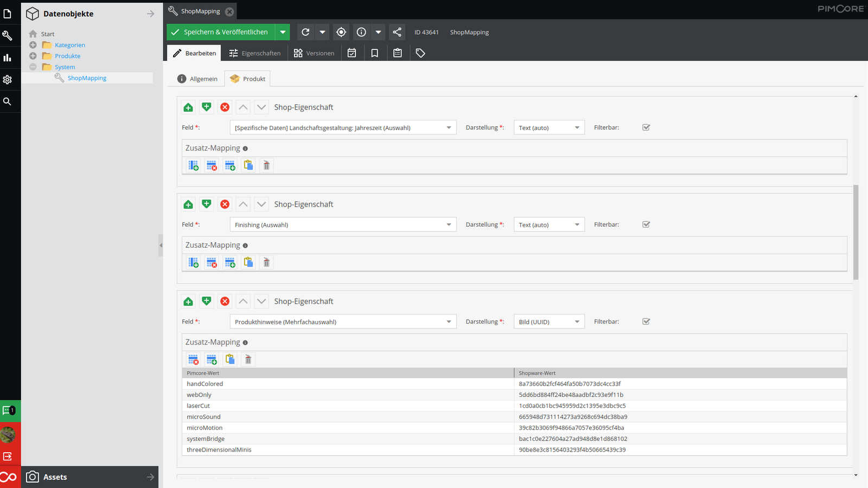The height and width of the screenshot is (488, 868).
Task: Open info options dropdown arrow
Action: click(x=378, y=32)
